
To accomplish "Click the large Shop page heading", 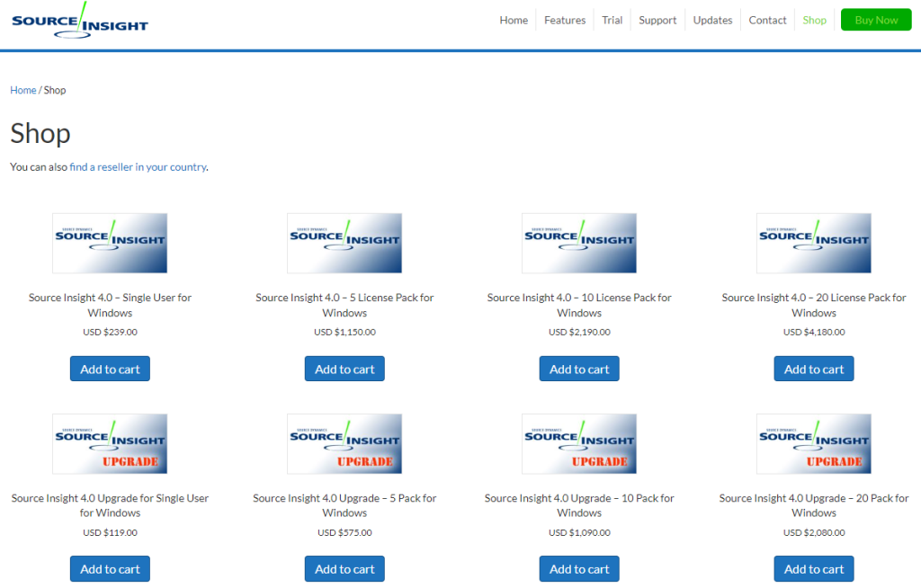I will pyautogui.click(x=40, y=134).
